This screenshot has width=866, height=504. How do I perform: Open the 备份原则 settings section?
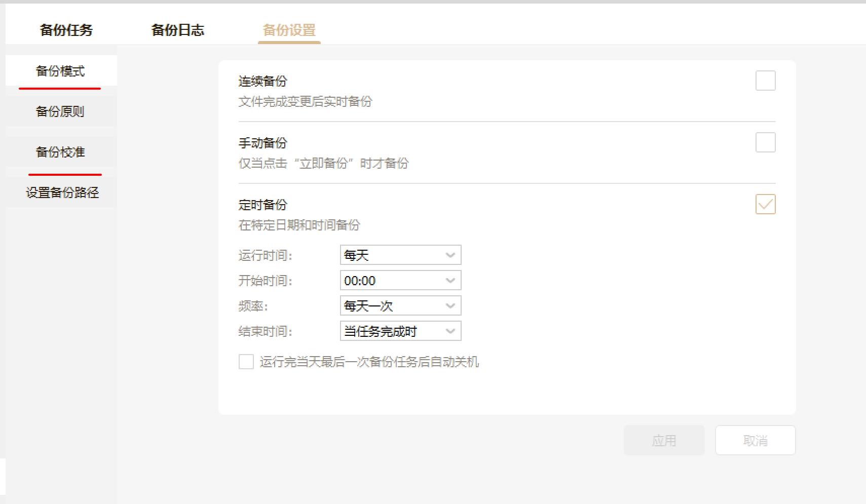[60, 111]
